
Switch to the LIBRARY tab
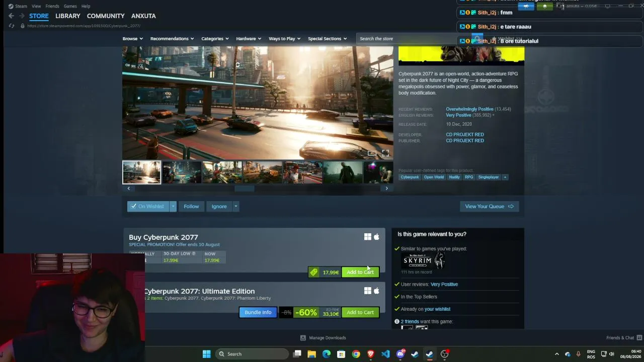68,16
